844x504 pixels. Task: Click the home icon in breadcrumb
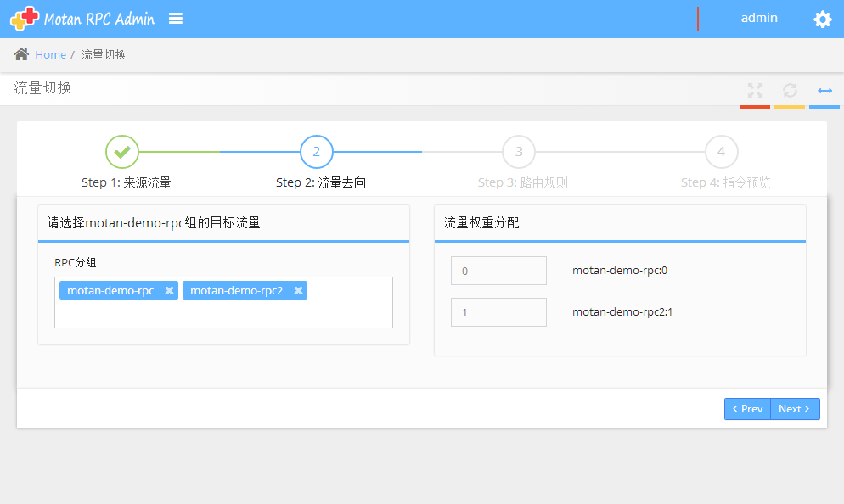click(22, 54)
